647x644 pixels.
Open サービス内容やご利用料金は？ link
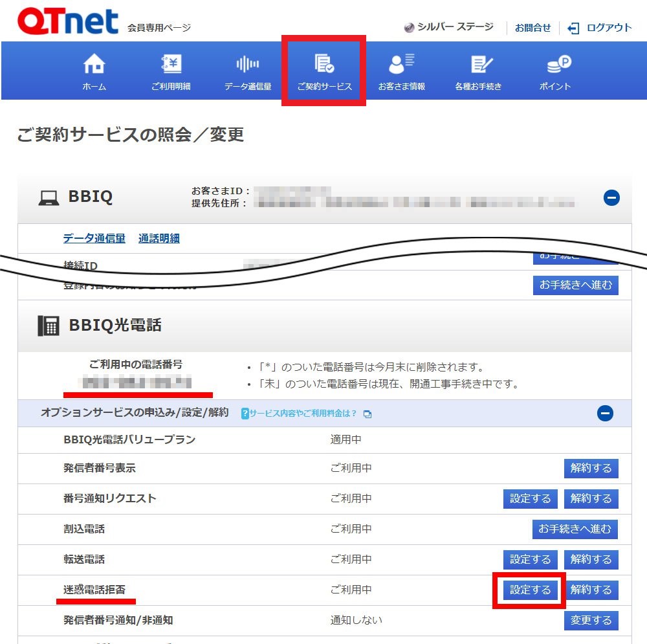[302, 413]
